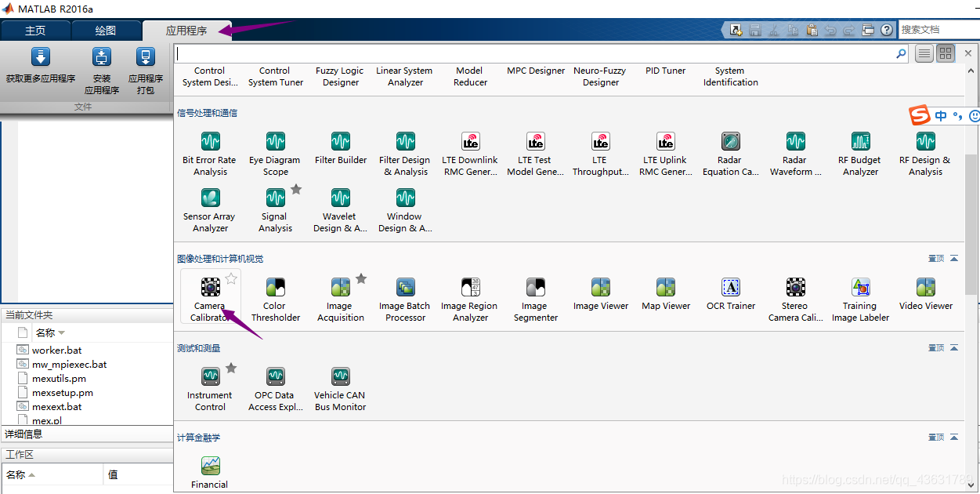Open the Image Acquisition app

pos(340,298)
